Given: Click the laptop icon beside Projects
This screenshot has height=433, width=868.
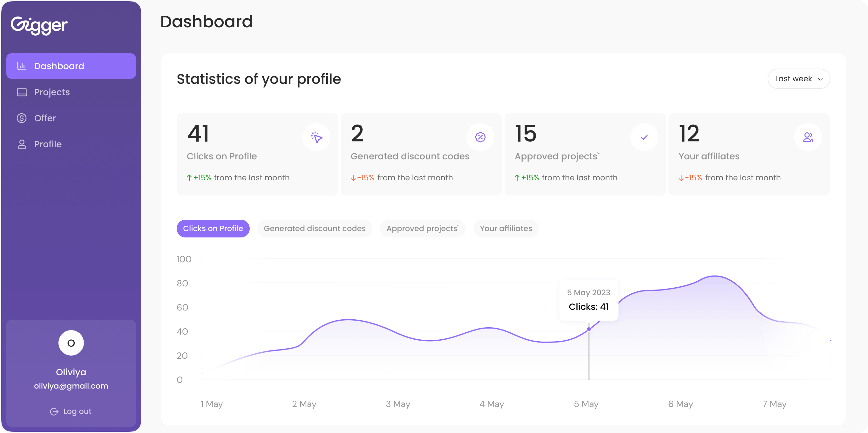Looking at the screenshot, I should [x=22, y=92].
